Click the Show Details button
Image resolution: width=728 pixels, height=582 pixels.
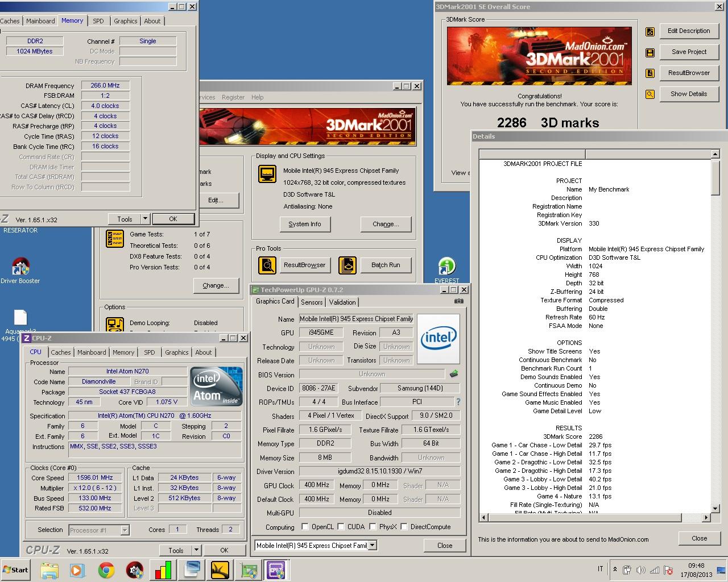pyautogui.click(x=689, y=94)
